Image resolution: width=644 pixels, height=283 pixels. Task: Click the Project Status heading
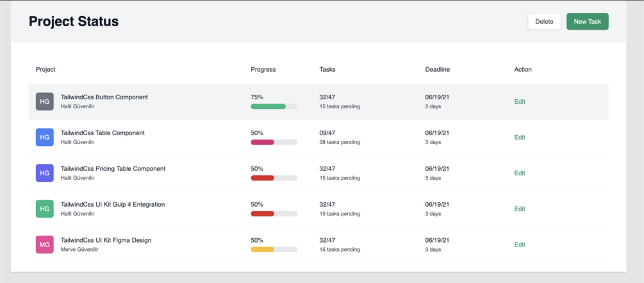coord(74,21)
